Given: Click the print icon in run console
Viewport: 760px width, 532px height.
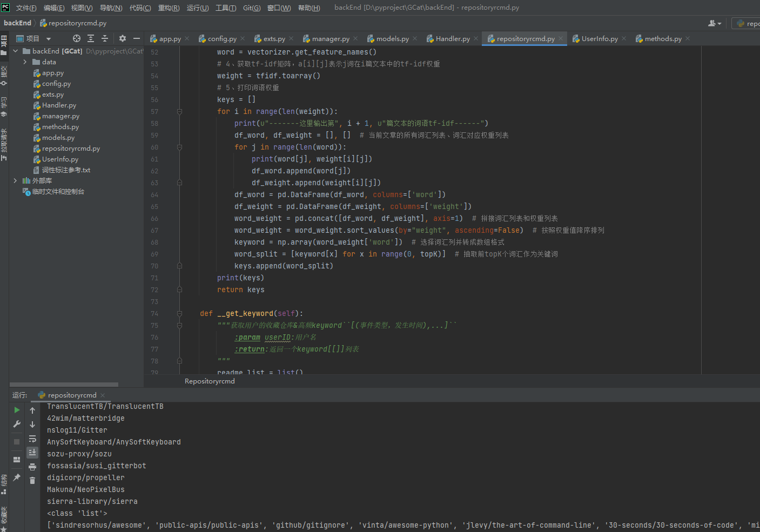Looking at the screenshot, I should tap(32, 467).
